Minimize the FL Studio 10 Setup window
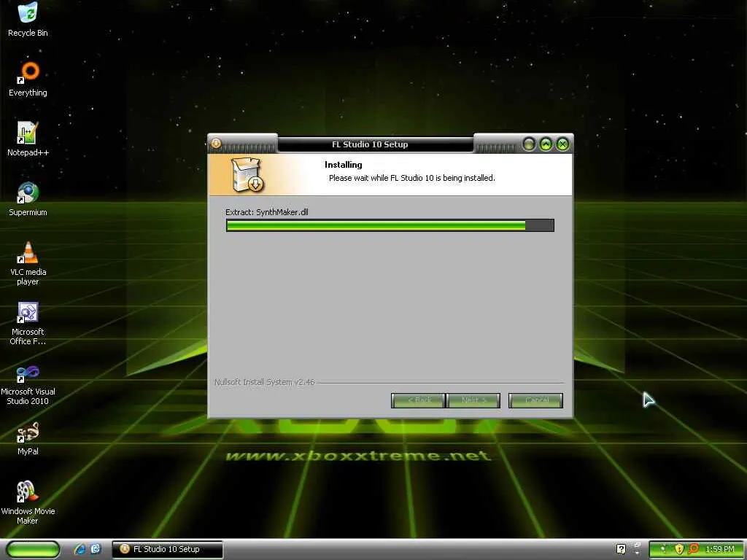The width and height of the screenshot is (747, 560). coord(529,144)
